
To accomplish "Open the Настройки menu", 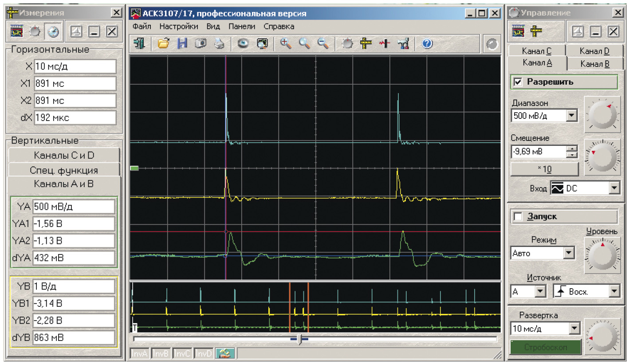I will tap(179, 26).
